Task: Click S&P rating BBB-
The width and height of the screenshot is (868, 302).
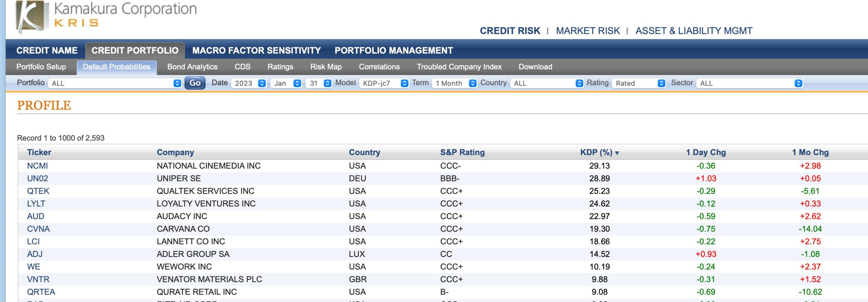Action: click(x=450, y=178)
